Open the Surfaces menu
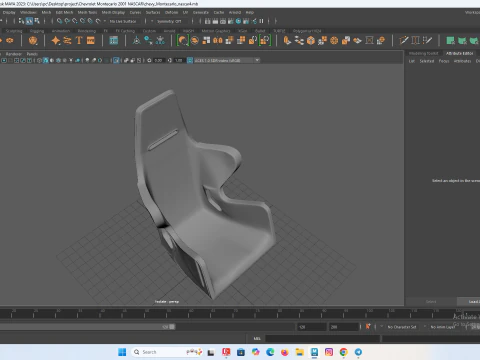The width and height of the screenshot is (480, 360). (153, 12)
